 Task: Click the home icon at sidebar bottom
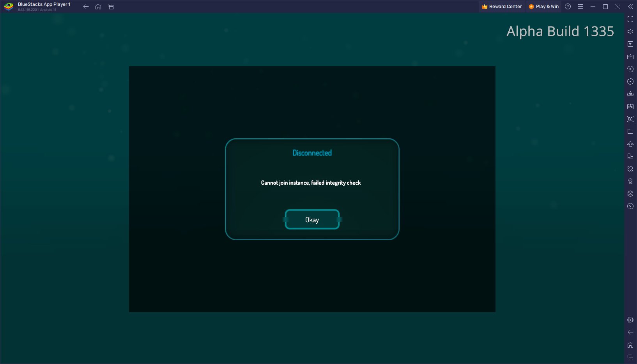click(x=630, y=345)
